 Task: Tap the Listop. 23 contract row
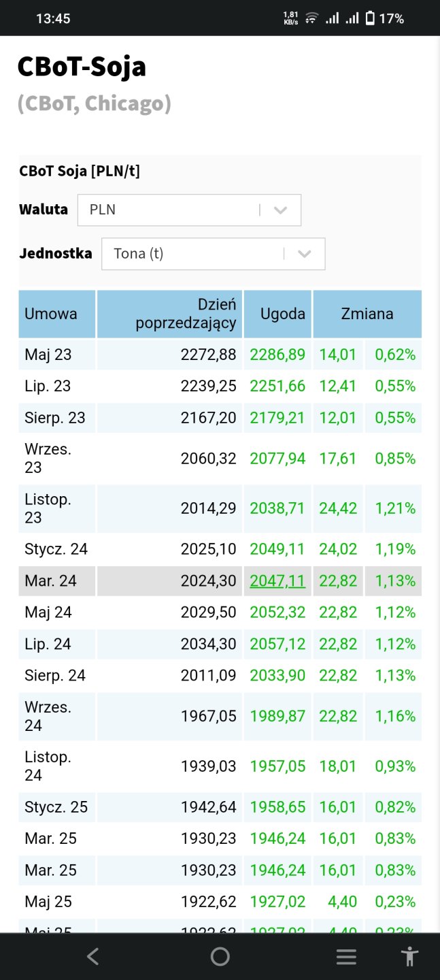click(48, 508)
